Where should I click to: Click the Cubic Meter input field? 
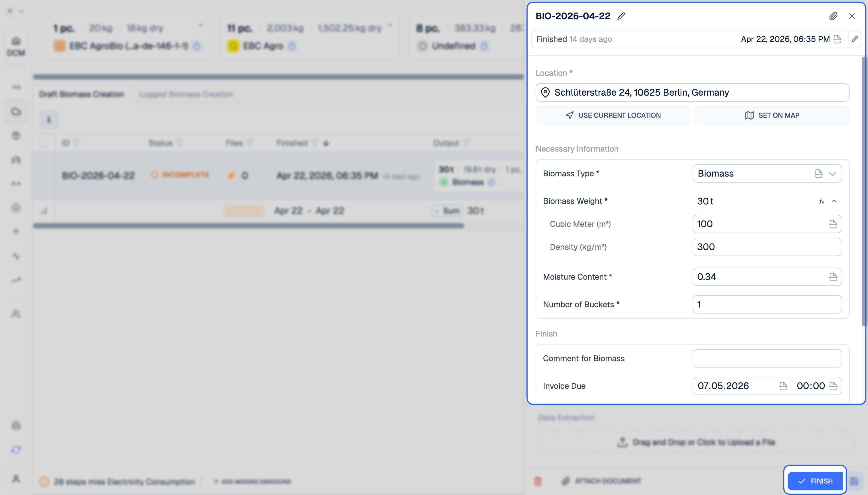[x=767, y=224]
